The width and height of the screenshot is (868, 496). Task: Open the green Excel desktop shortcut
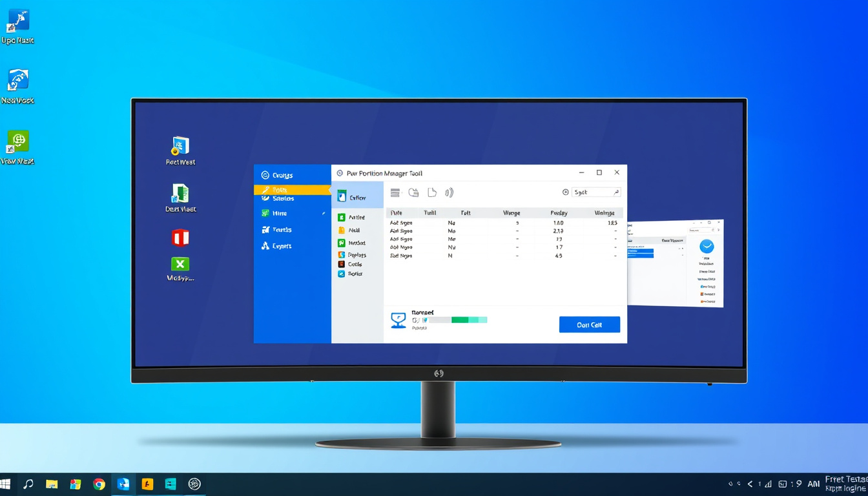coord(180,264)
